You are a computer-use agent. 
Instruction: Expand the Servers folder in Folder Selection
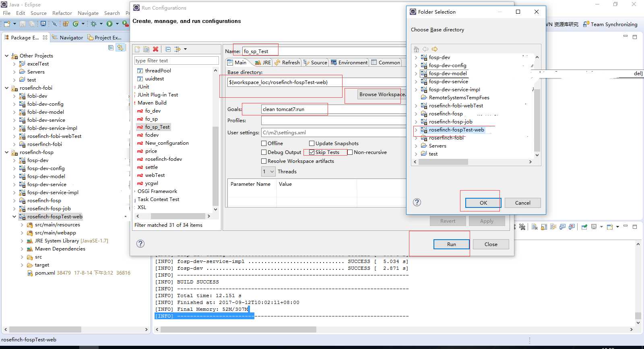[416, 146]
